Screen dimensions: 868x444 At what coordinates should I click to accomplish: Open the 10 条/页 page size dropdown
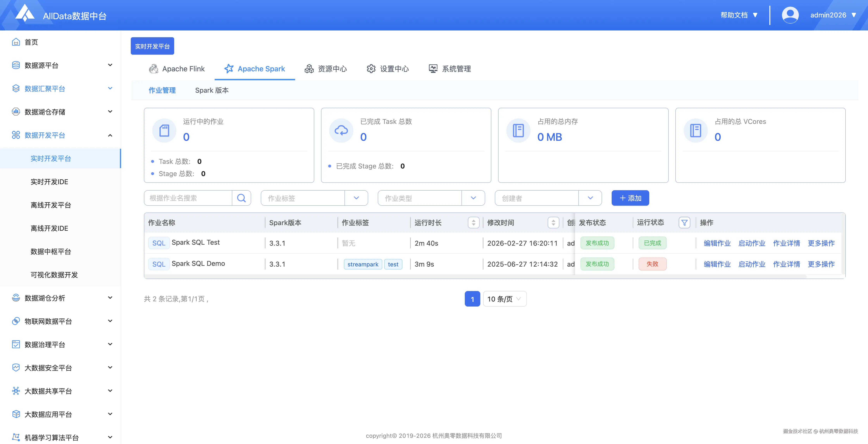tap(504, 299)
